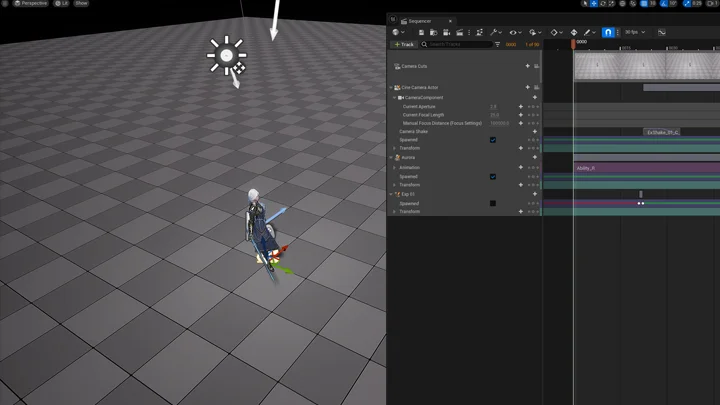This screenshot has height=405, width=720.
Task: Add a track to Cine Camera Actor
Action: point(527,87)
